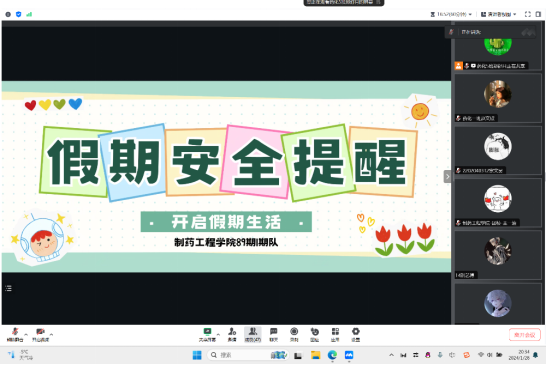Start recording with the record icon
The height and width of the screenshot is (365, 547).
(x=294, y=335)
